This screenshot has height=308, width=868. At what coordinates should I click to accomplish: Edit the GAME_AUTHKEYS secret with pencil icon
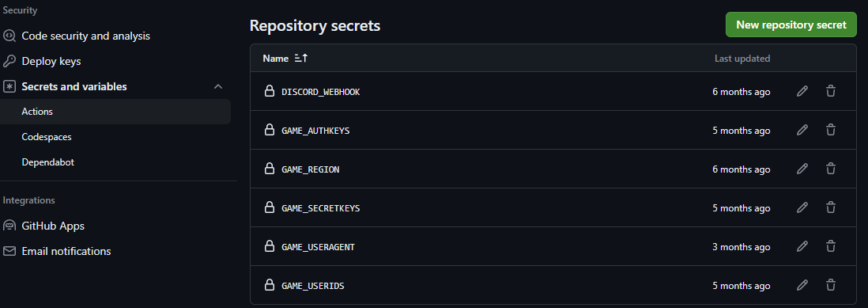(802, 130)
